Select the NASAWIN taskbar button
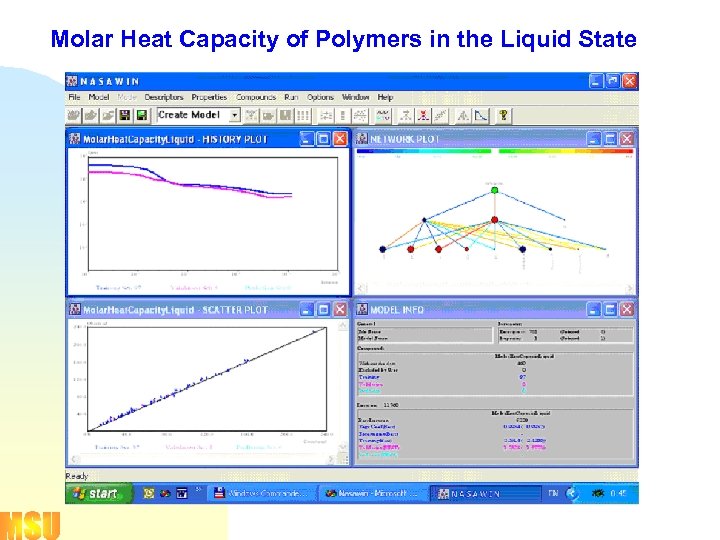 click(x=485, y=494)
